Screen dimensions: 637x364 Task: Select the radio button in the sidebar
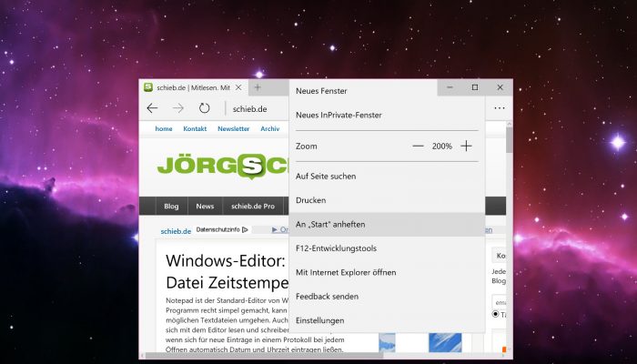point(495,314)
